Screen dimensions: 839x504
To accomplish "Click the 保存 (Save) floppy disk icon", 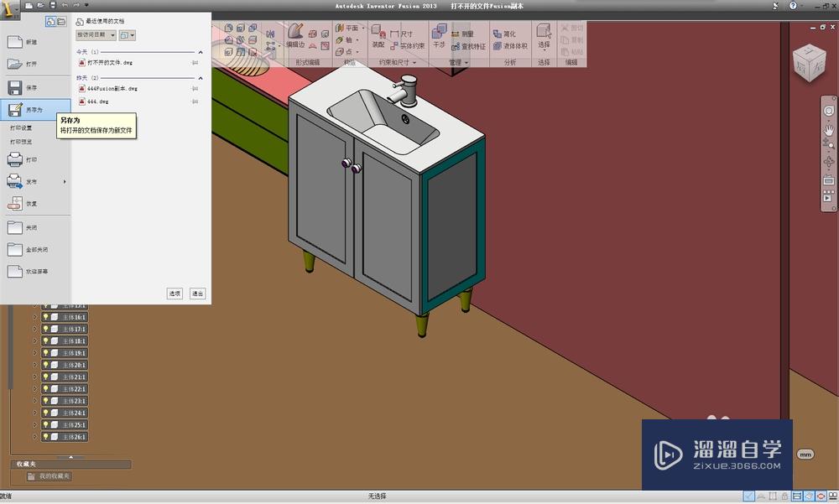I will pyautogui.click(x=16, y=88).
